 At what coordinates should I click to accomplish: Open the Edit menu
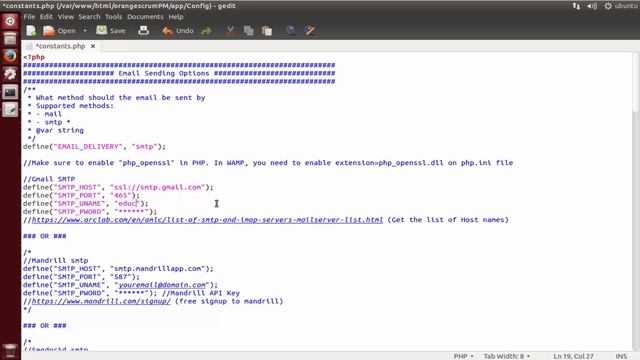[46, 17]
